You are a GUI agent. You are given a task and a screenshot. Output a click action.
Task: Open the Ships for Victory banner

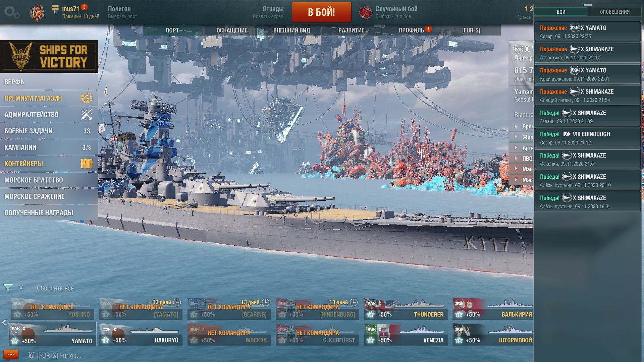tap(49, 56)
